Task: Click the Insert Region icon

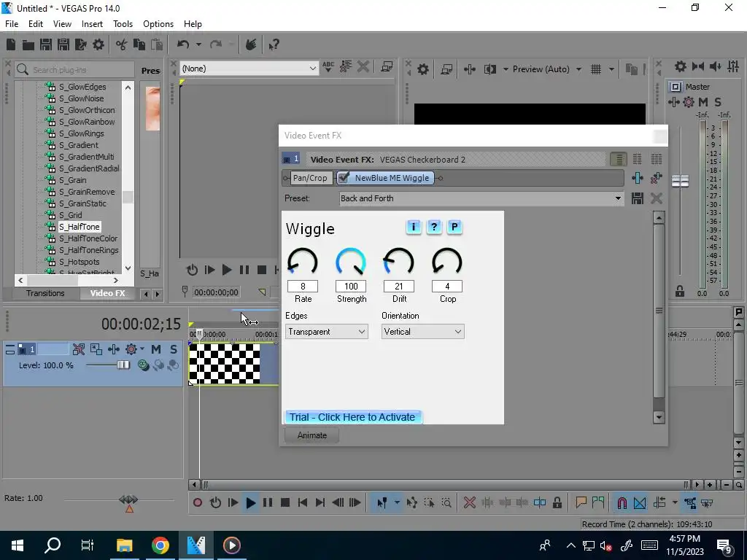Action: click(x=598, y=502)
